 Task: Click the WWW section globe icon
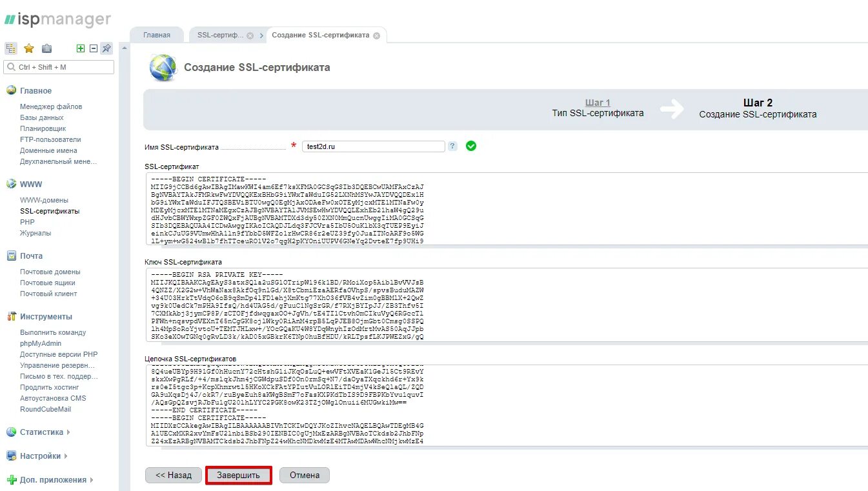[x=11, y=184]
